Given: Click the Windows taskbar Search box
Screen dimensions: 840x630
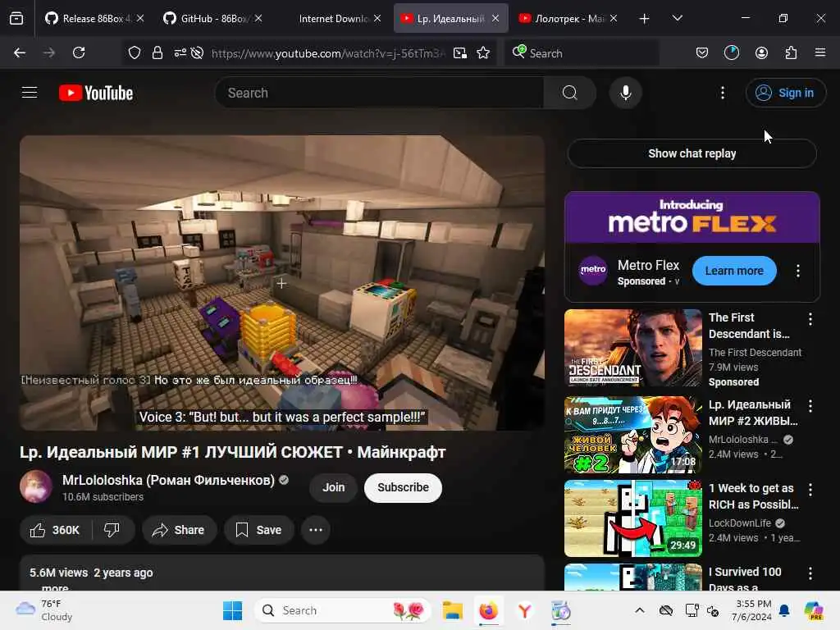Looking at the screenshot, I should pos(343,610).
